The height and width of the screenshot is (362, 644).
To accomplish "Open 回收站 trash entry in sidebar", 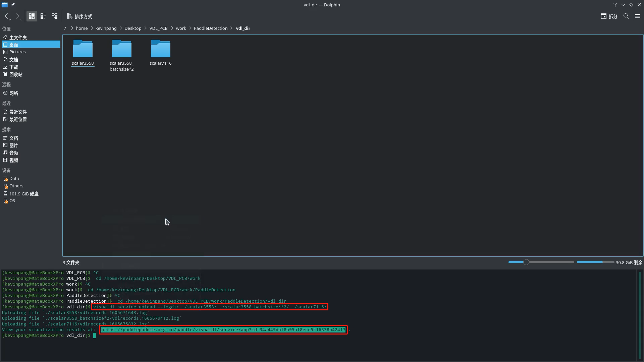I will [16, 74].
